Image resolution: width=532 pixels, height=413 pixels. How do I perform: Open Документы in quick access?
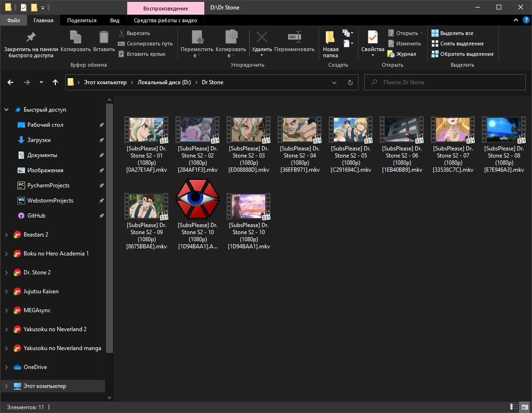(42, 155)
